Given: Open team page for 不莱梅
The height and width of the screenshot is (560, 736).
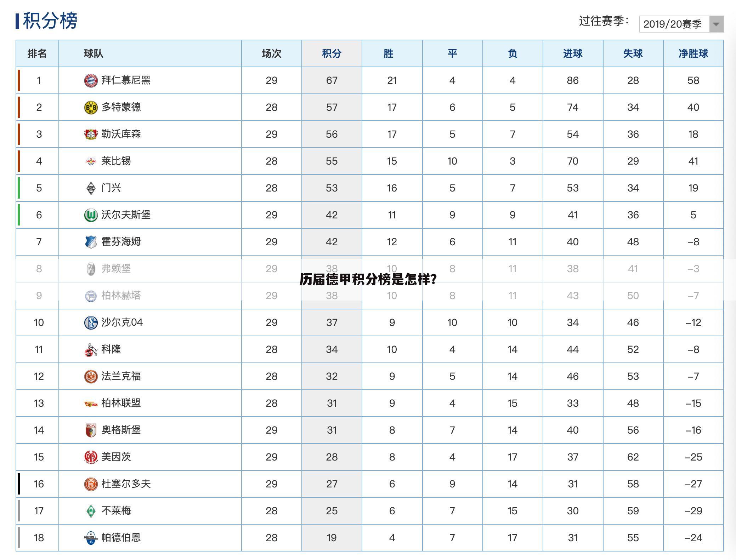Looking at the screenshot, I should pos(116,511).
